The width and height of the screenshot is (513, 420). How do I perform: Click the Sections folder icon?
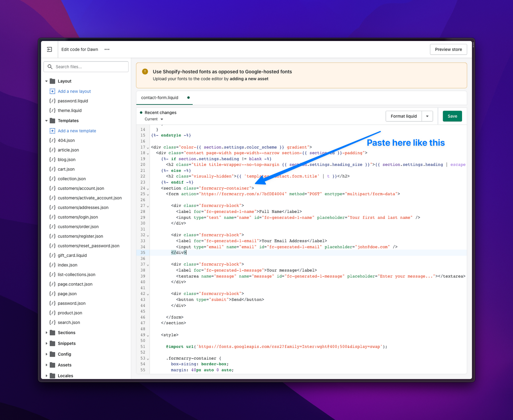(53, 333)
